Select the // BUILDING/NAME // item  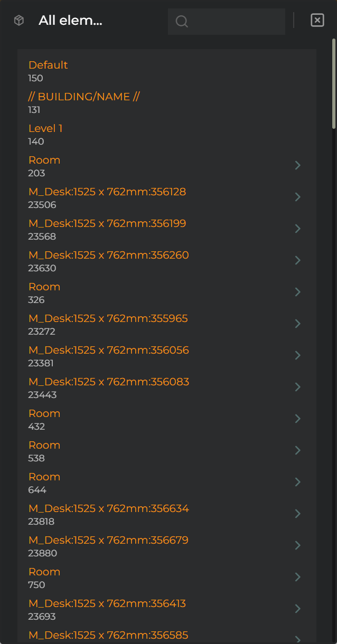pyautogui.click(x=167, y=103)
